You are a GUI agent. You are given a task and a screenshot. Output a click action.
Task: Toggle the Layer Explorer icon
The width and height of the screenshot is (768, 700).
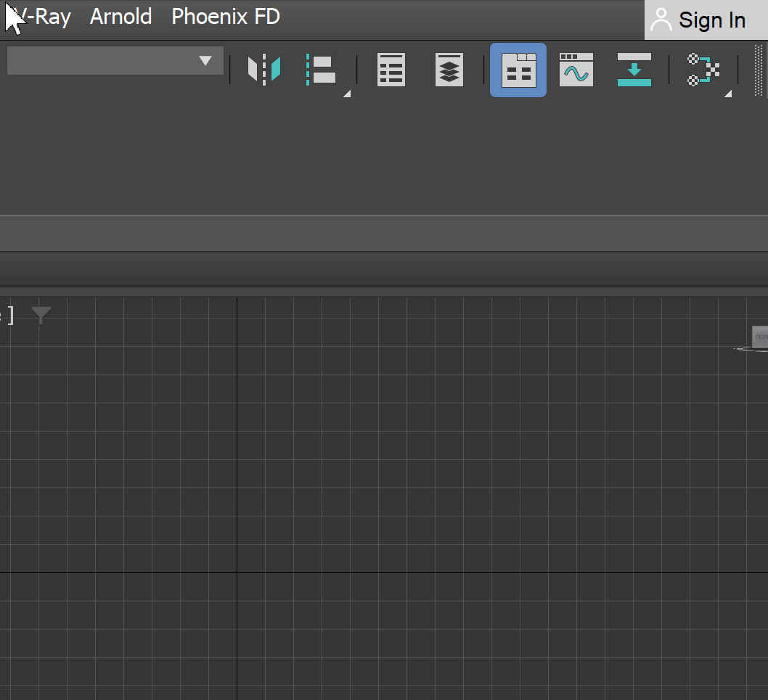pos(449,70)
